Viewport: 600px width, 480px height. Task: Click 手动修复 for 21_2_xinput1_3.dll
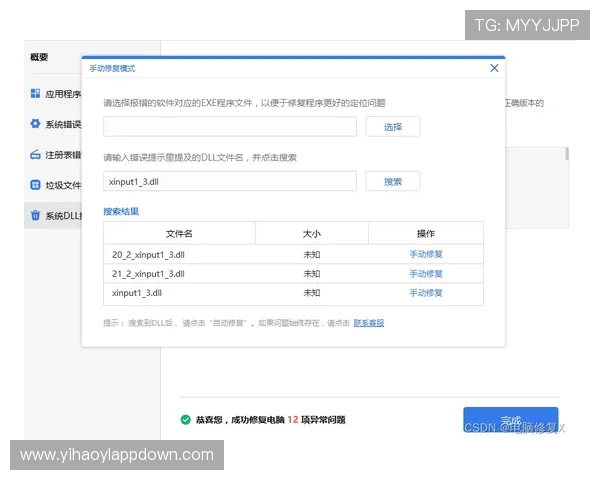pyautogui.click(x=426, y=274)
